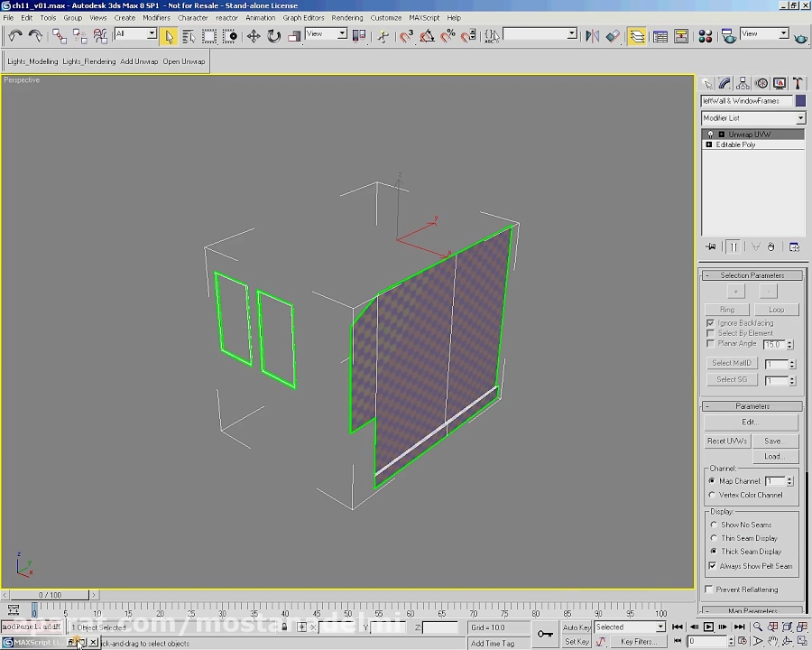Viewport: 812px width, 650px height.
Task: Select Thin Seam Display radio option
Action: pyautogui.click(x=715, y=538)
